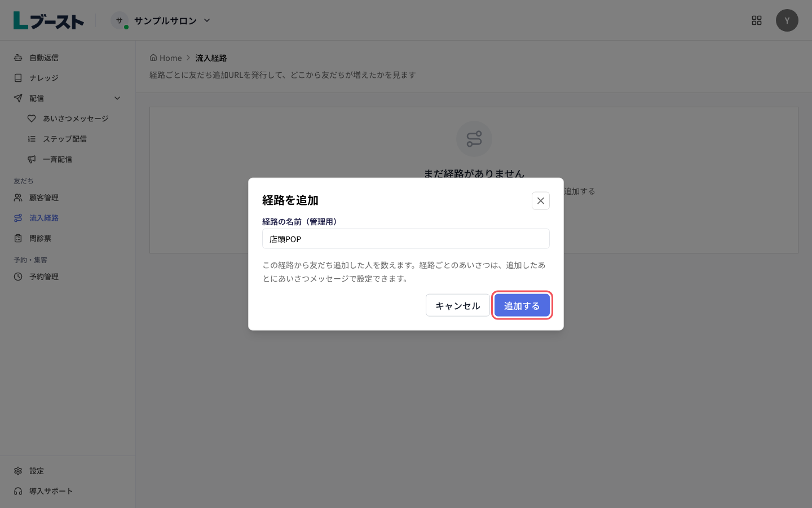
Task: Click the Home breadcrumb link
Action: (x=166, y=58)
